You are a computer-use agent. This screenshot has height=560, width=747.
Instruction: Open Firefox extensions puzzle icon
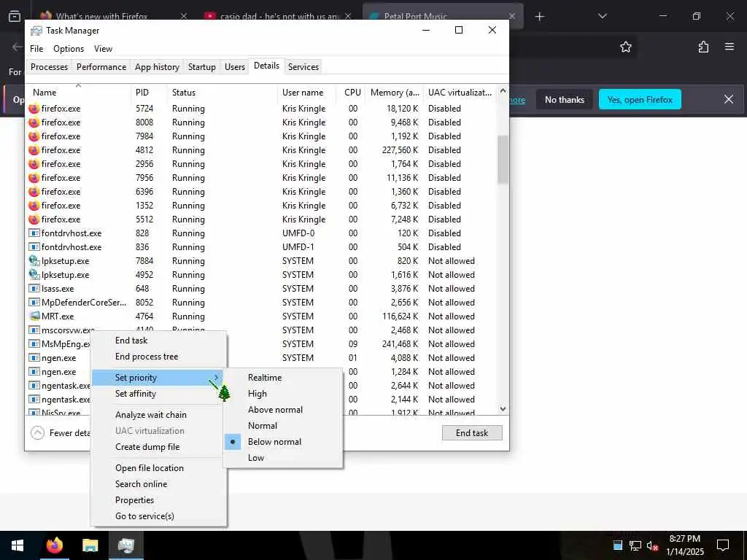(703, 47)
